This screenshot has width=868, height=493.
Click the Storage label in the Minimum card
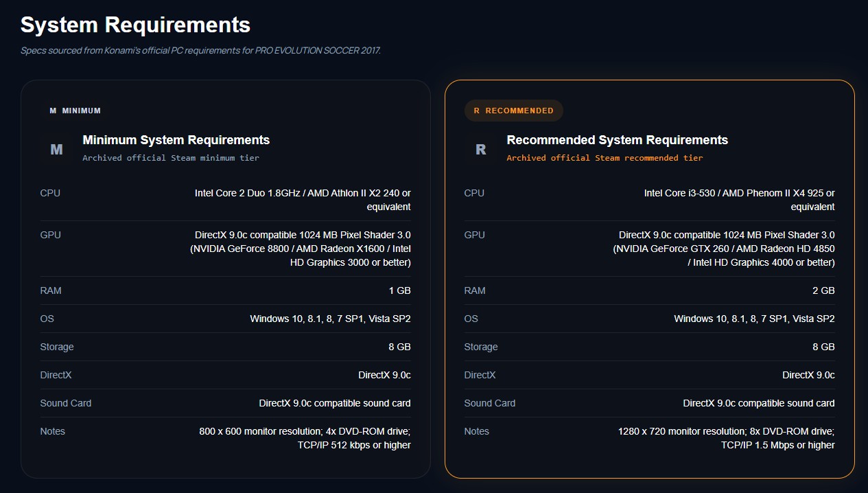point(57,347)
